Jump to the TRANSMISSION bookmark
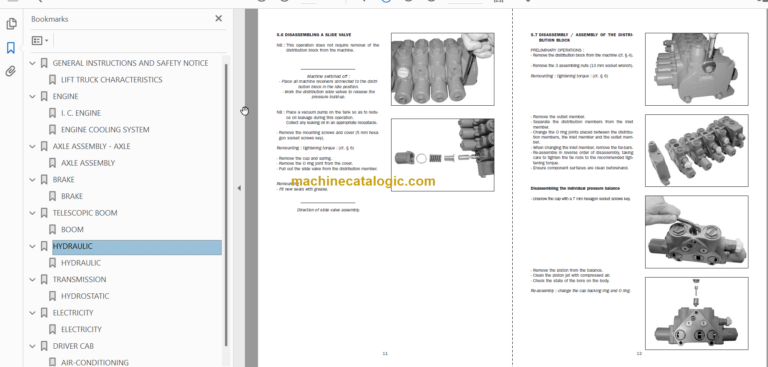The width and height of the screenshot is (768, 367). 79,280
